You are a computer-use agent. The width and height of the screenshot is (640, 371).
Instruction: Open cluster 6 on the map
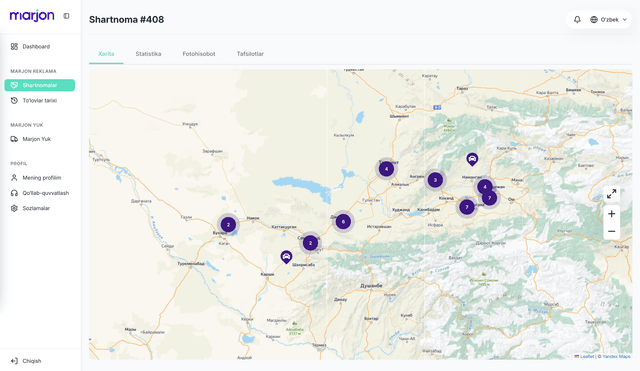tap(343, 222)
